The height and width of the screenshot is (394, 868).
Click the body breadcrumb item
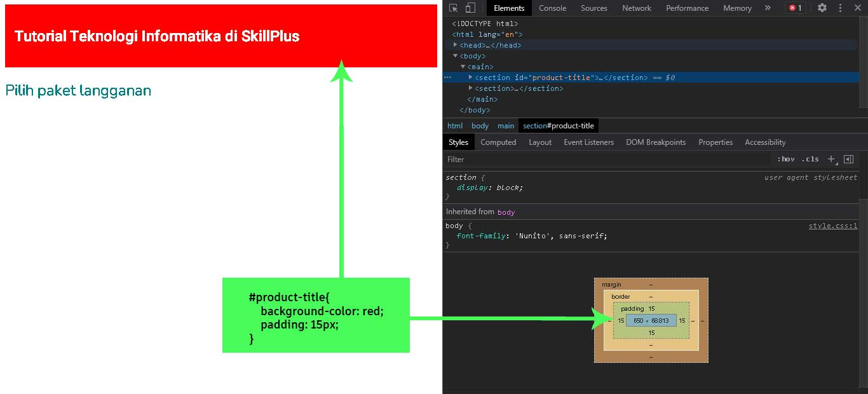point(480,125)
